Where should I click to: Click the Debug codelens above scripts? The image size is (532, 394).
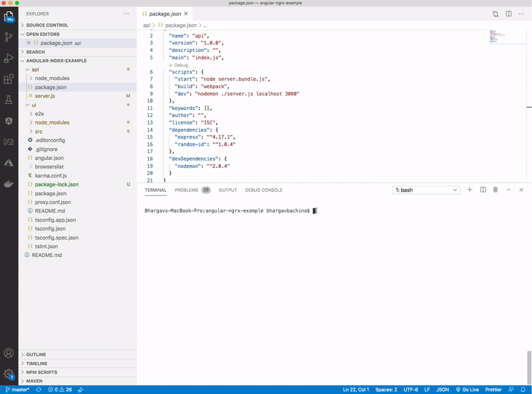[179, 65]
